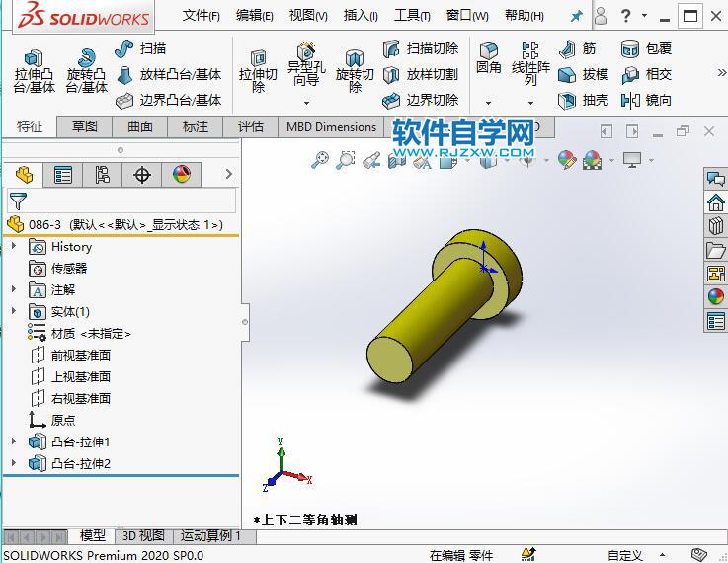Open the 插入(I) menu
Image resolution: width=728 pixels, height=563 pixels.
click(x=361, y=16)
